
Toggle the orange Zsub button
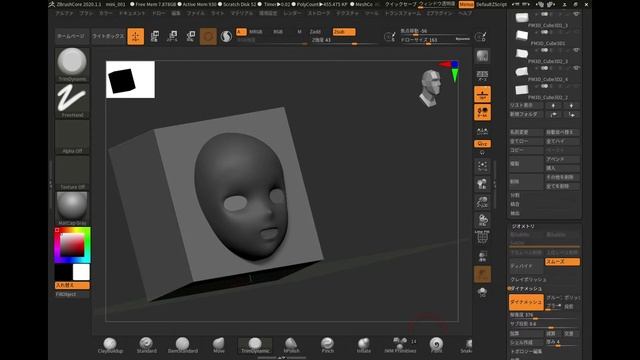344,32
